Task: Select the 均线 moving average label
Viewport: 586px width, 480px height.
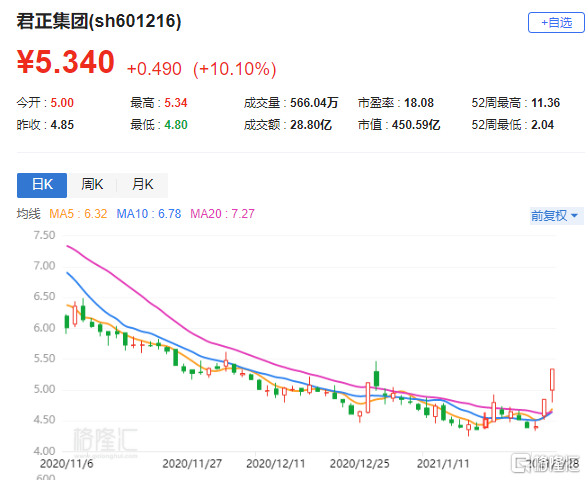Action: [28, 214]
